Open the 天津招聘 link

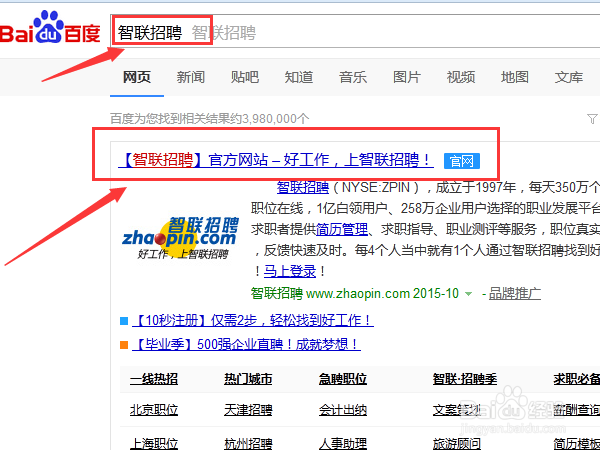[248, 410]
